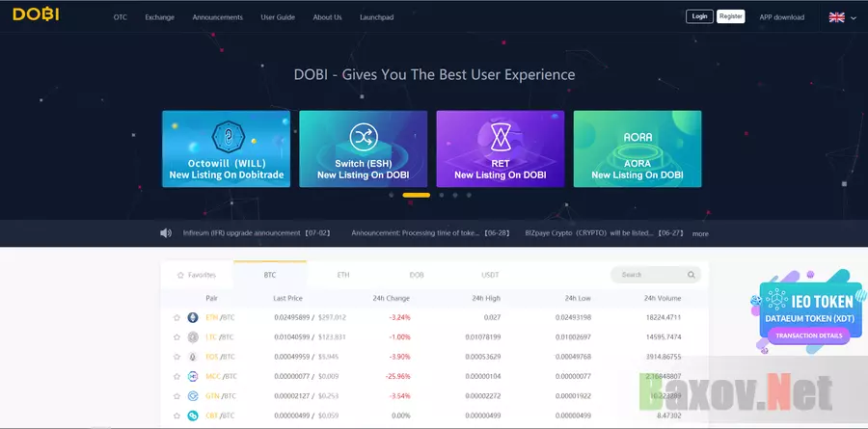Open the Launchpad menu item
Image resolution: width=868 pixels, height=429 pixels.
pyautogui.click(x=376, y=17)
